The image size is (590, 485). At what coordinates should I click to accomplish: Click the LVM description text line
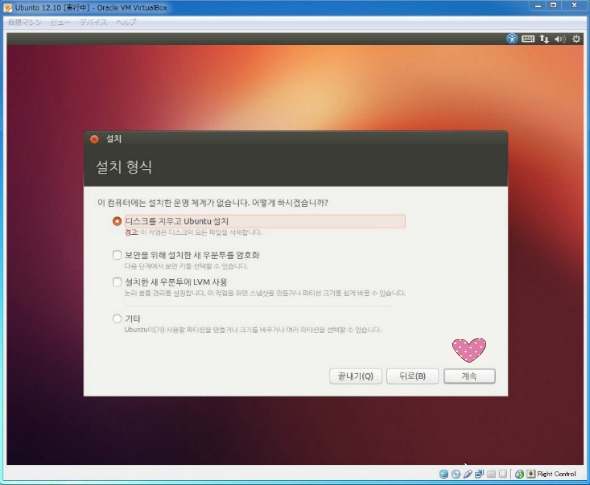(265, 293)
